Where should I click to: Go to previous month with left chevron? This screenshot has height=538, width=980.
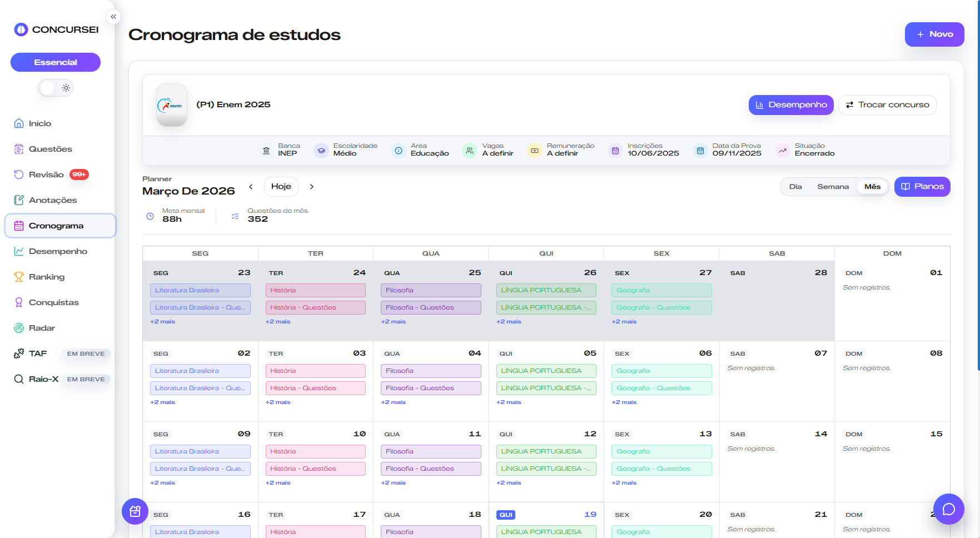click(251, 187)
